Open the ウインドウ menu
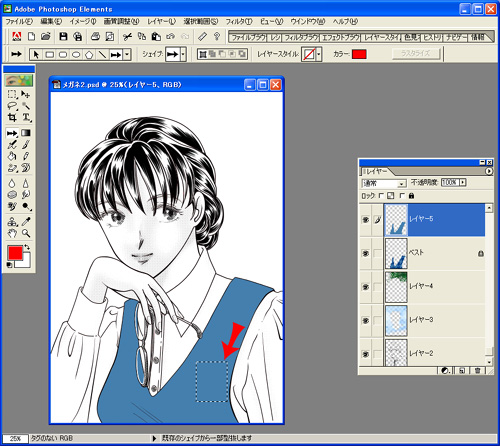500x446 pixels. pyautogui.click(x=307, y=22)
